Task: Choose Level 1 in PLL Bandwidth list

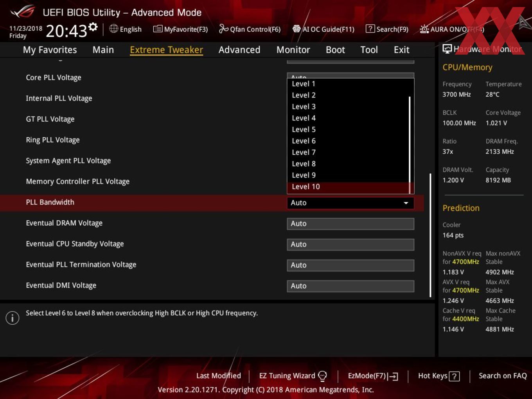Action: click(348, 84)
